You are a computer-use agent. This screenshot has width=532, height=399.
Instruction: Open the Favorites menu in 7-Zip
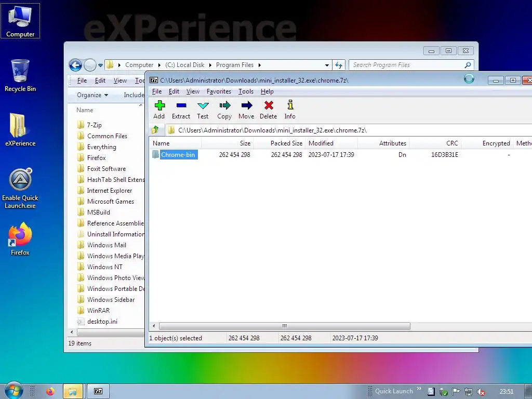click(219, 91)
